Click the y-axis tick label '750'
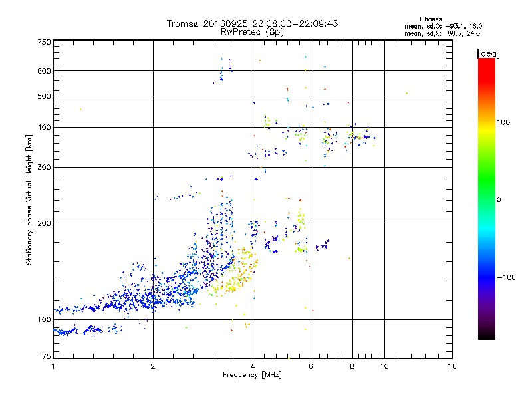The height and width of the screenshot is (399, 532). click(44, 42)
